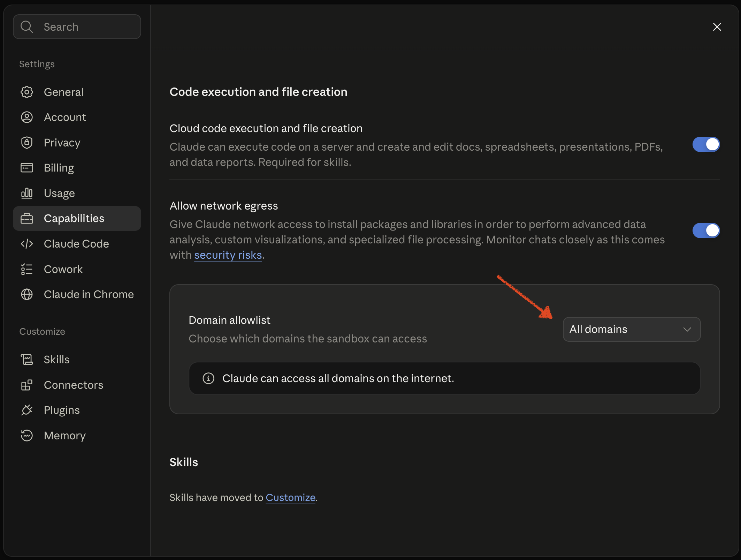
Task: Turn off Allow network egress
Action: pyautogui.click(x=706, y=230)
